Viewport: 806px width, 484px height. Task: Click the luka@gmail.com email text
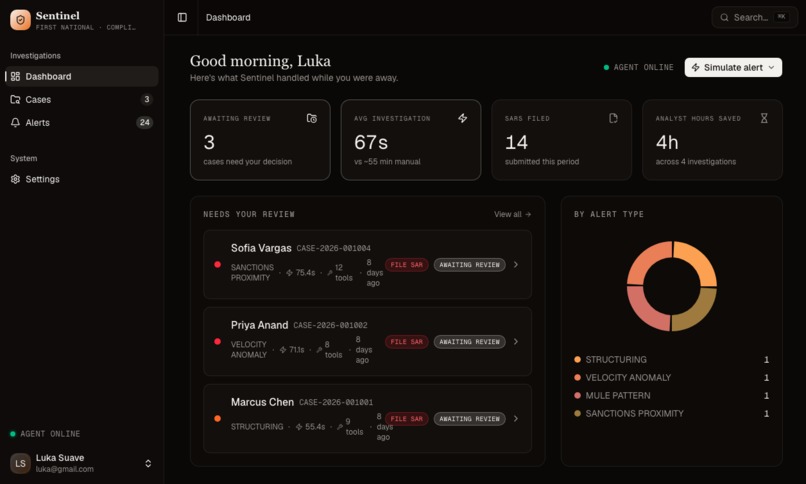tap(65, 469)
